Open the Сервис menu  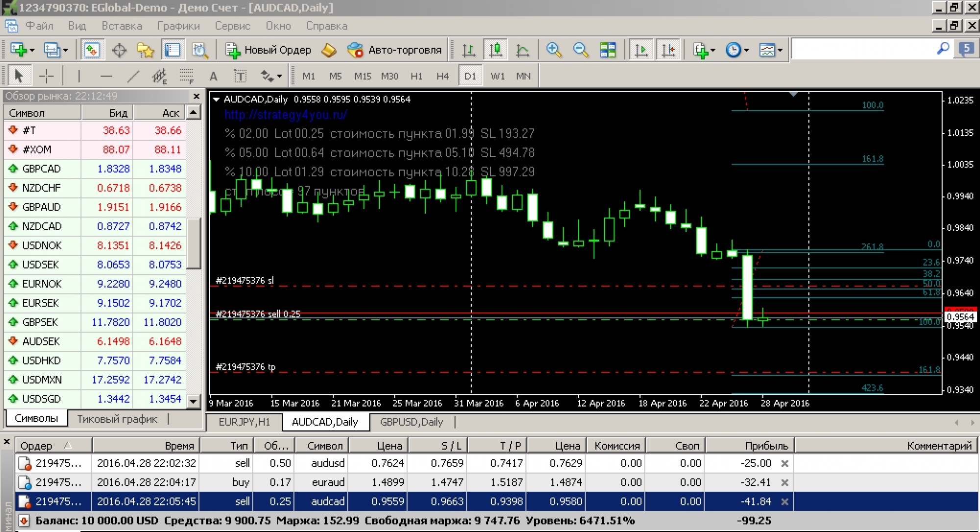[x=232, y=26]
